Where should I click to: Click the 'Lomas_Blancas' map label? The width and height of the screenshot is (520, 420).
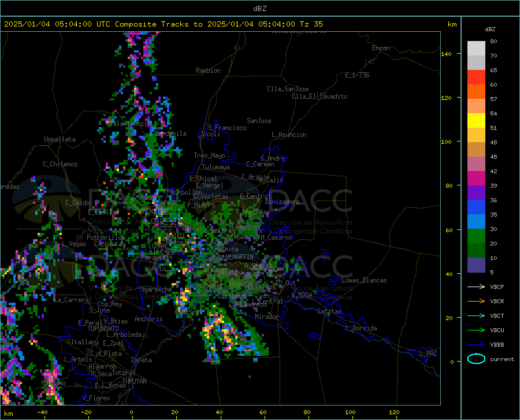pos(364,280)
